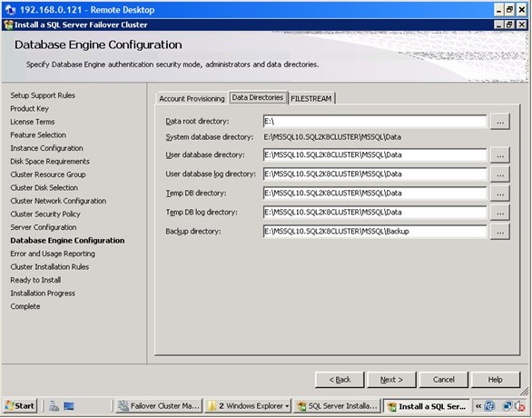Browse for the User database directory

click(x=499, y=155)
